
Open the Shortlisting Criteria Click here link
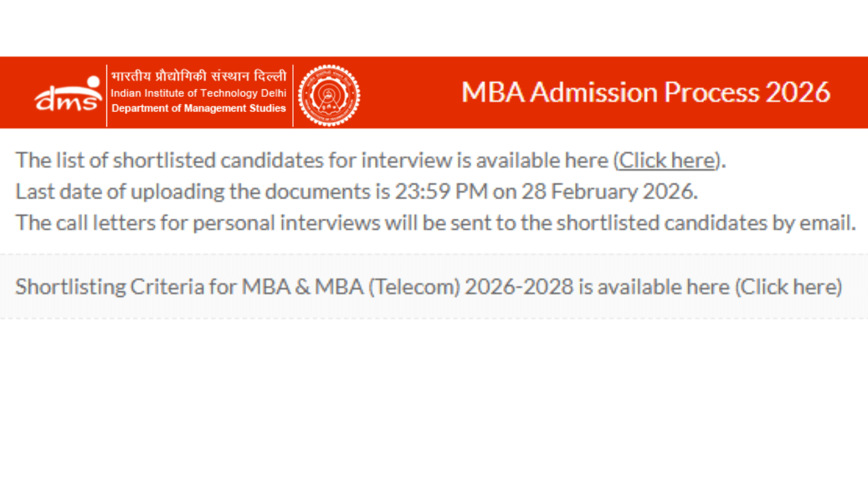pos(791,287)
